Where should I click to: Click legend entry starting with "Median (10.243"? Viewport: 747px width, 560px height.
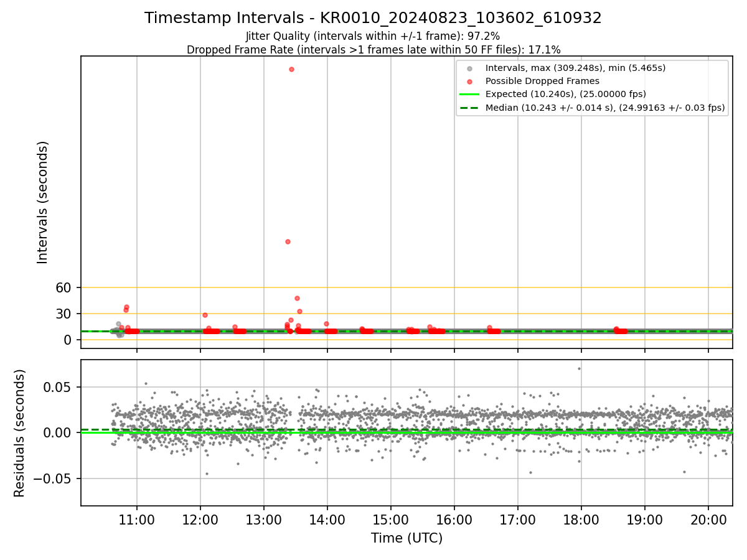pos(605,108)
